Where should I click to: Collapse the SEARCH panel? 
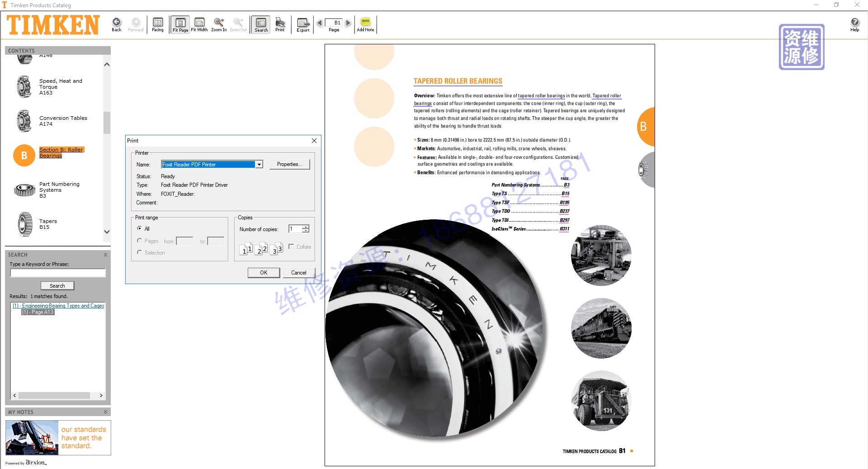click(105, 255)
